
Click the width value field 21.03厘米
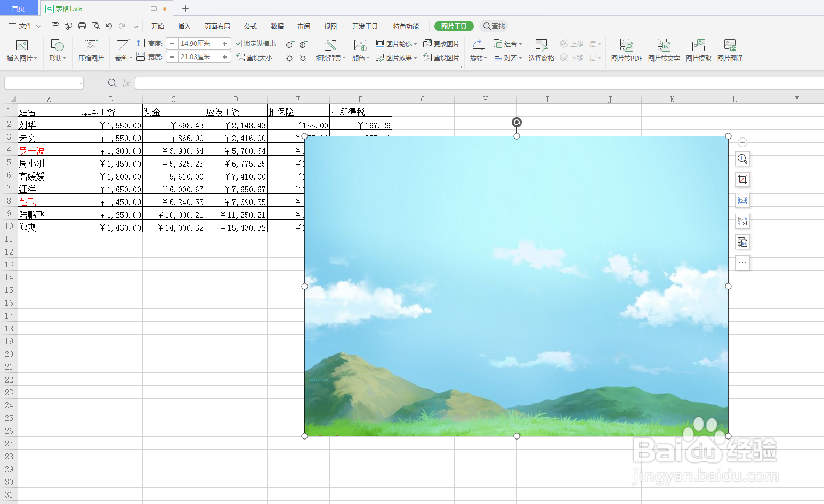tap(198, 57)
